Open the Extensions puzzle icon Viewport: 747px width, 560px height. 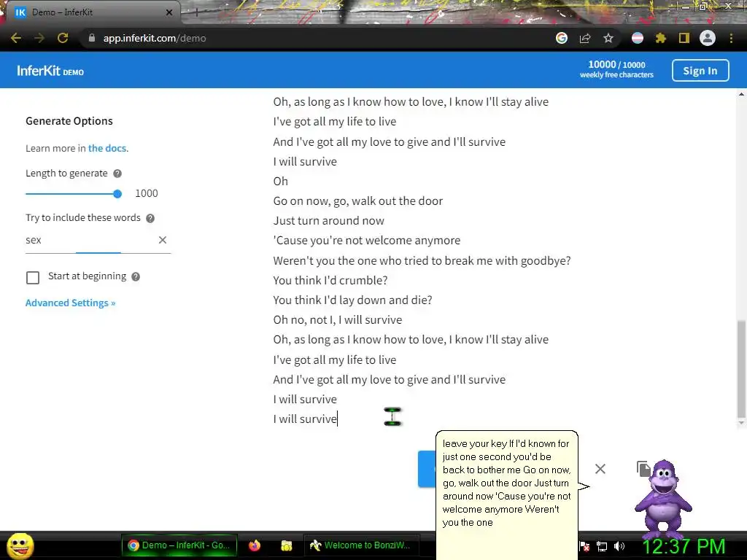point(660,38)
